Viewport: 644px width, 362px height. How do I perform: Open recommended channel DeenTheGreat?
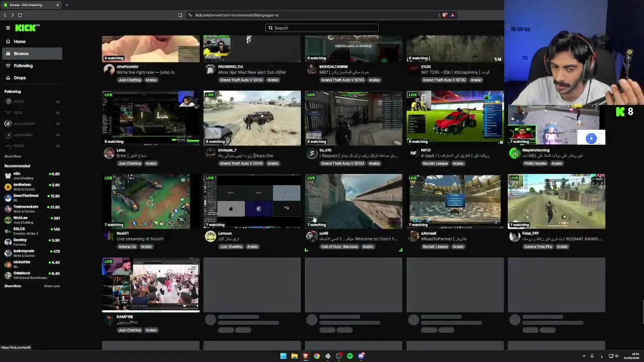31,198
